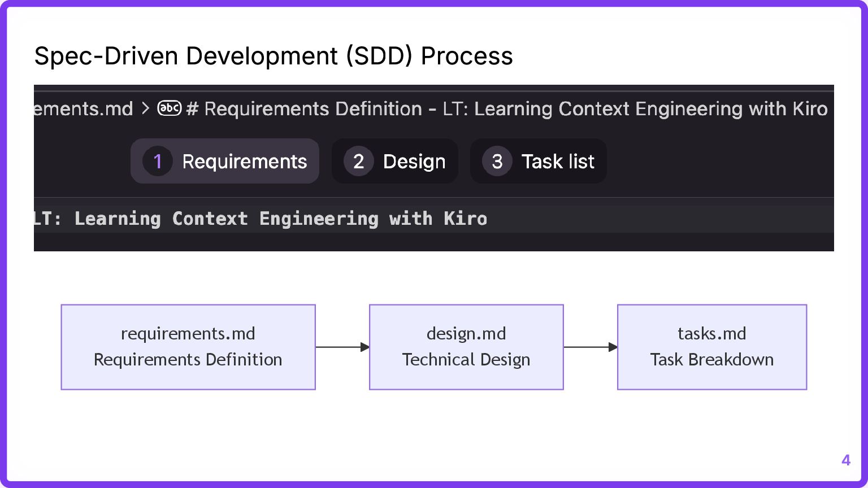
Task: Click the abc symbol icon in breadcrumb
Action: click(x=170, y=108)
